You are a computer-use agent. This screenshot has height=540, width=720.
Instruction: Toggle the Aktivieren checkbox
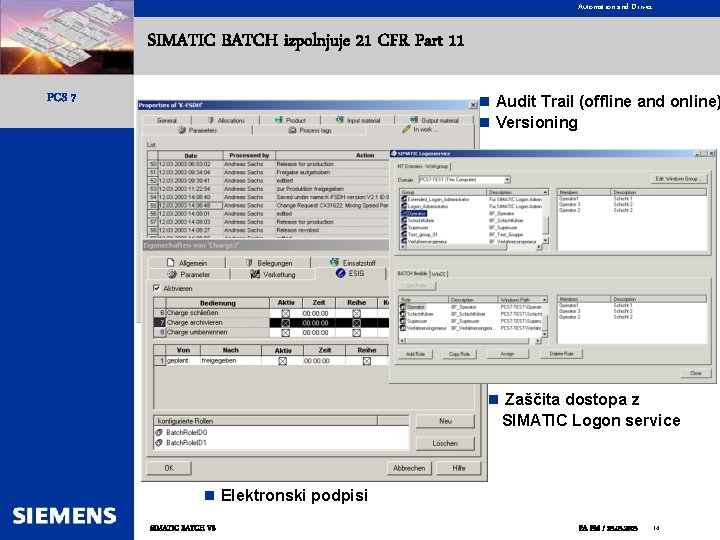click(x=157, y=288)
